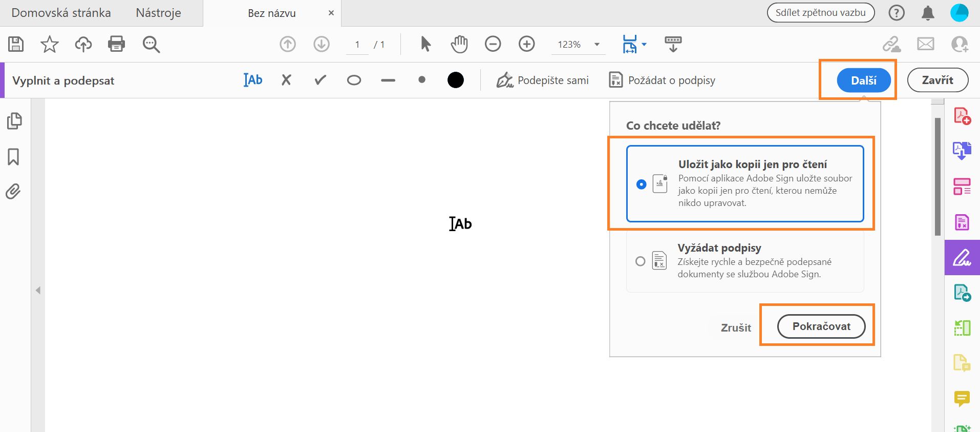
Task: Click Požádat o podpisy option
Action: click(662, 80)
